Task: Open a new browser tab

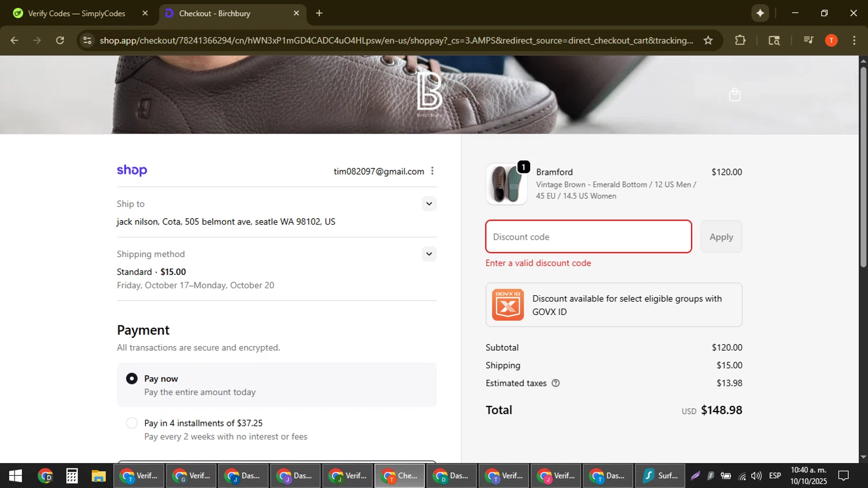Action: (x=319, y=13)
